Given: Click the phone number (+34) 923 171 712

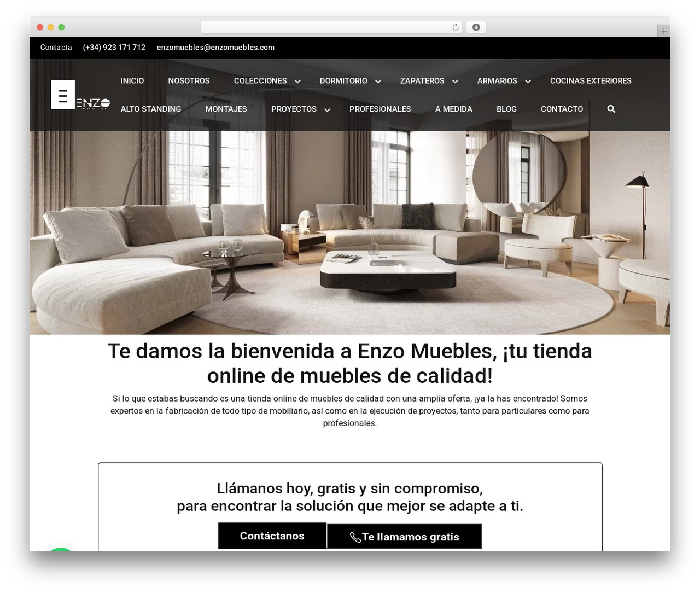Looking at the screenshot, I should tap(114, 48).
